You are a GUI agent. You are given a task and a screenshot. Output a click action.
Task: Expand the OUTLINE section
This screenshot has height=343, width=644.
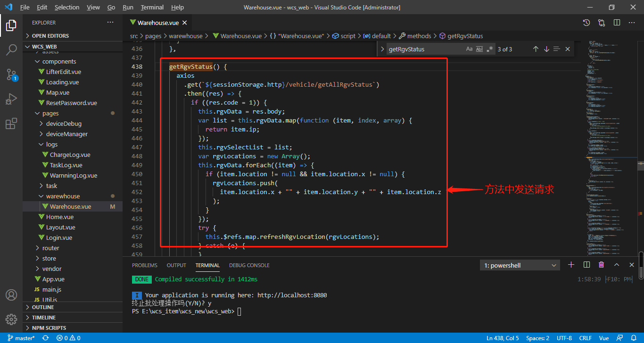point(73,307)
